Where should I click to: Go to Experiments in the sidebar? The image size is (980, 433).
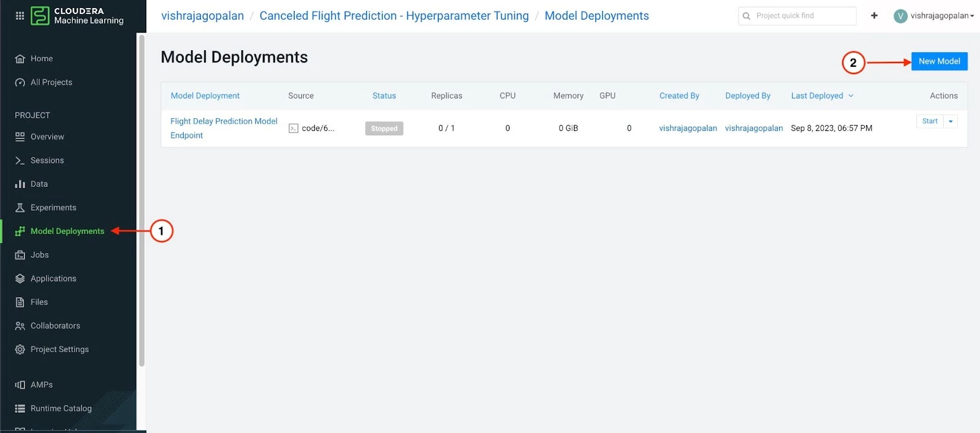point(53,208)
